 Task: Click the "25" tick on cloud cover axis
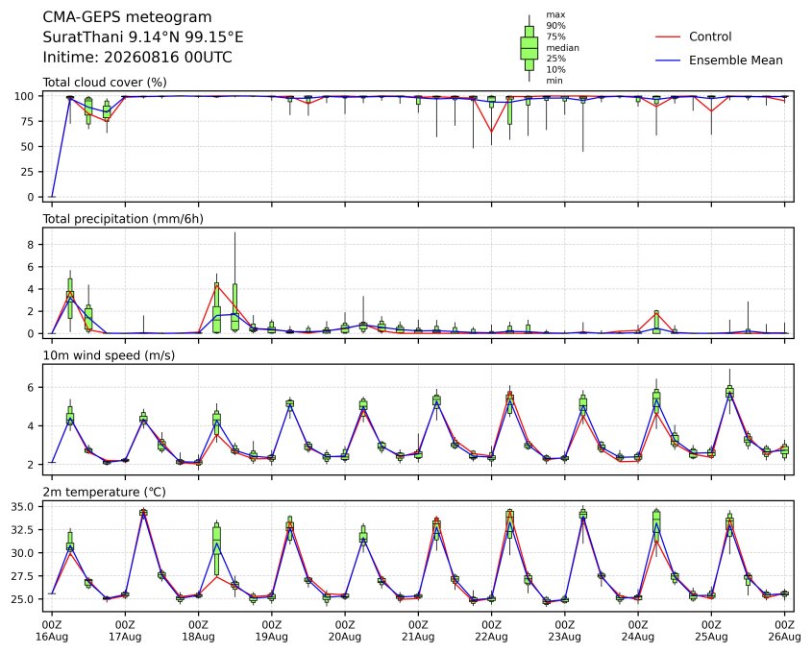(28, 172)
